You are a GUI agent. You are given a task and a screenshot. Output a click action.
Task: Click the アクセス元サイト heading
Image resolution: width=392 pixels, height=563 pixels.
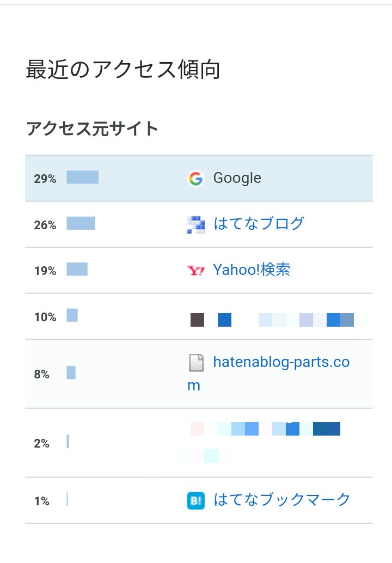pos(92,128)
